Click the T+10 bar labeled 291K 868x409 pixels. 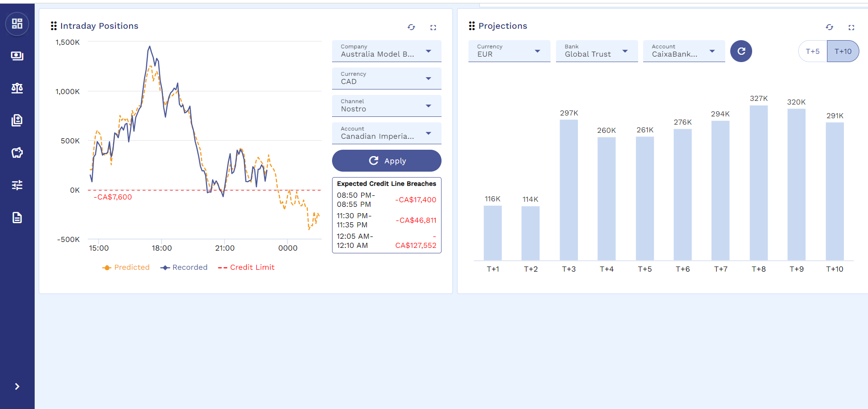pyautogui.click(x=835, y=191)
